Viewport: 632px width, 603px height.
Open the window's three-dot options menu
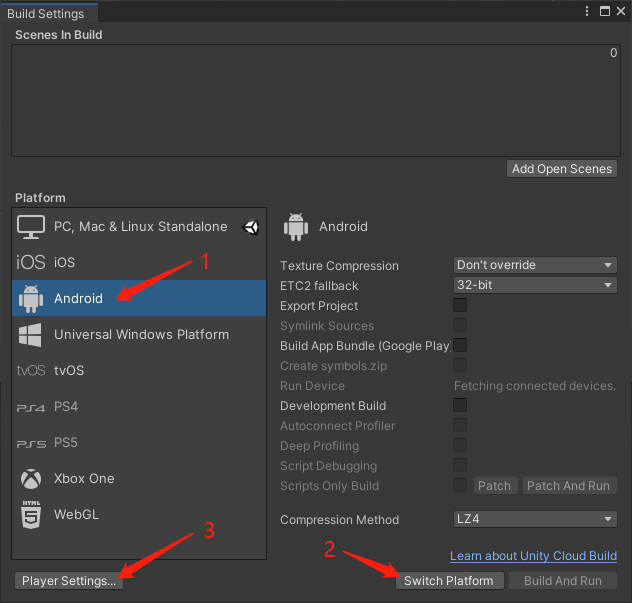(x=587, y=11)
